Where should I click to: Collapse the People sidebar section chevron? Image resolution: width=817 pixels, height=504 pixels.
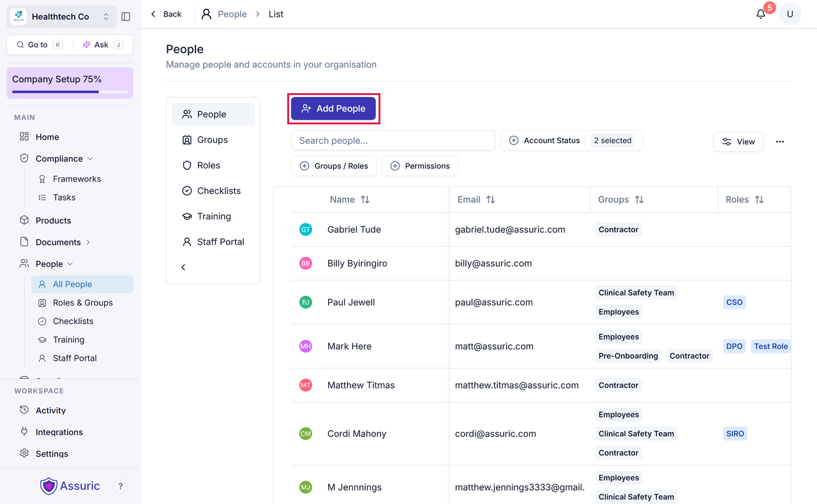70,264
